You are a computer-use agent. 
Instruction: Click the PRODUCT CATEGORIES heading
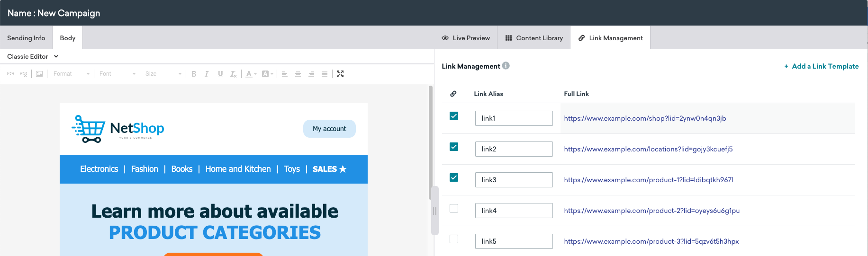(x=215, y=233)
